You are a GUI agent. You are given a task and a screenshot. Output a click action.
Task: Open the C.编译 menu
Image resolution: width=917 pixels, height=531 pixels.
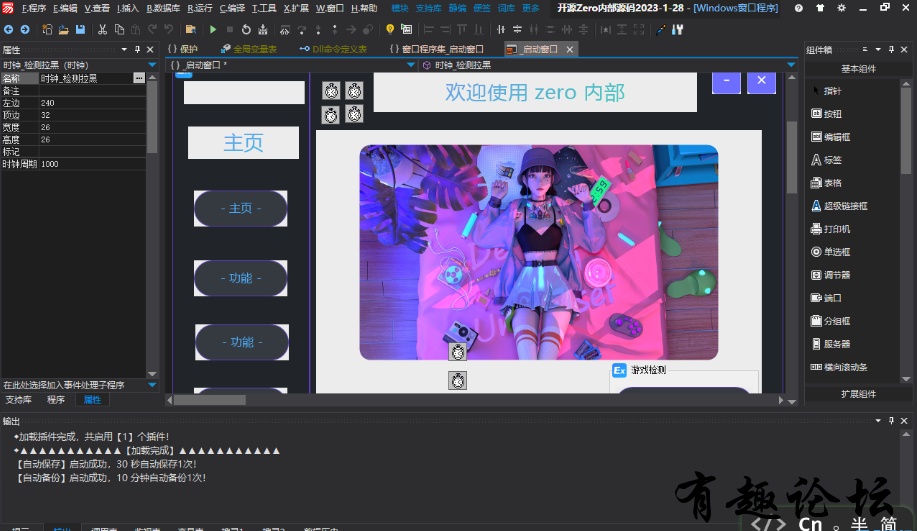point(232,8)
